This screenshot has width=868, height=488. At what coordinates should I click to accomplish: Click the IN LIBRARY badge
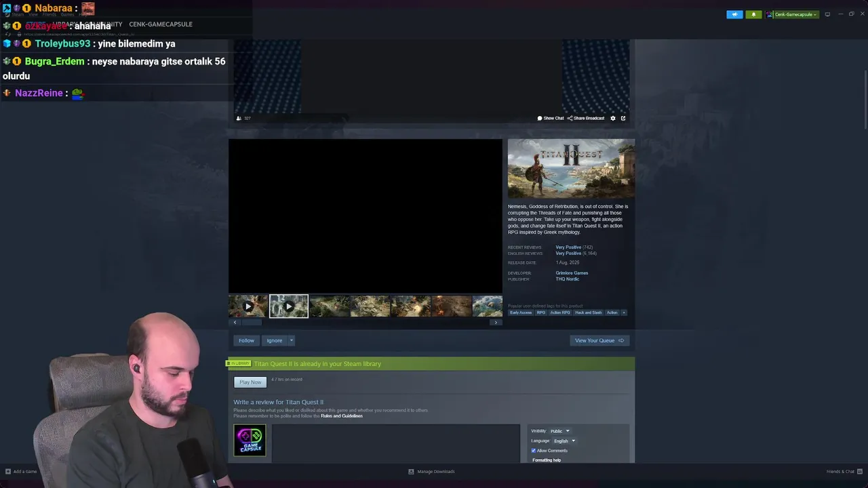pos(238,364)
